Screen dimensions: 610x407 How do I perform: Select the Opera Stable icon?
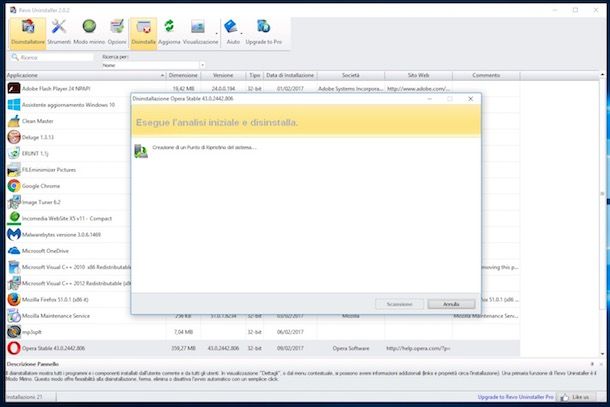point(14,348)
